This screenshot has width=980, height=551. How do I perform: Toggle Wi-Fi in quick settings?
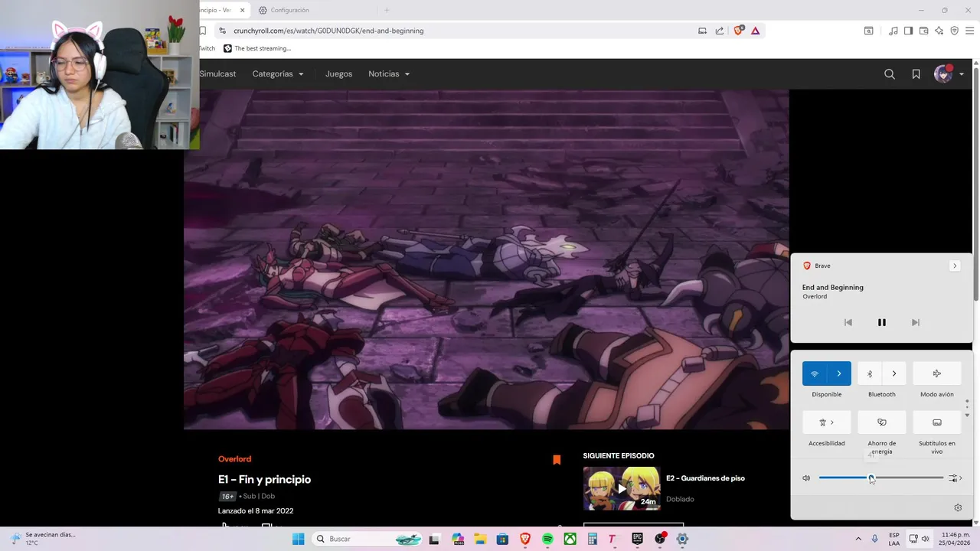pos(815,373)
